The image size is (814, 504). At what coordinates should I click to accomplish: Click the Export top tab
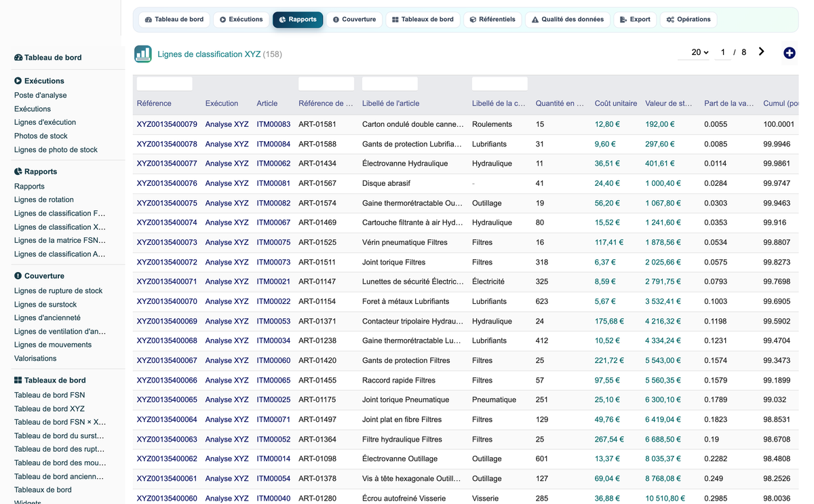click(635, 20)
